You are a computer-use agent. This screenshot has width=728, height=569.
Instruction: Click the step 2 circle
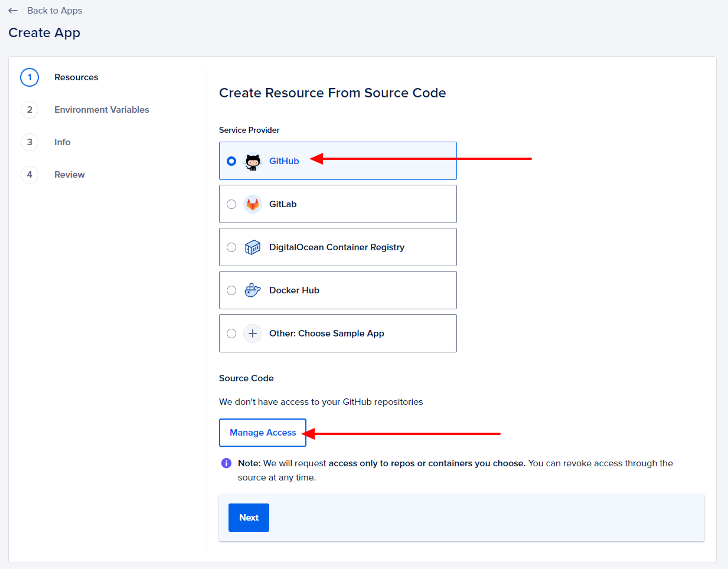[x=30, y=110]
